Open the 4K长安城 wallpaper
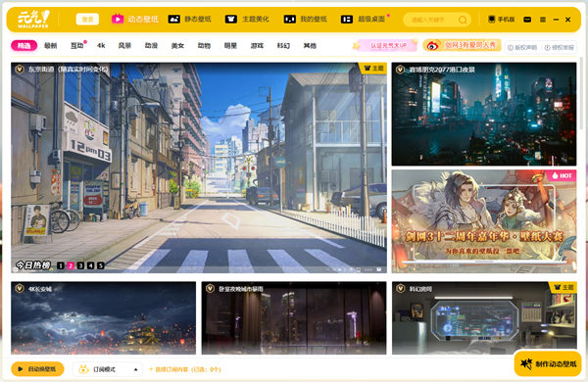The image size is (588, 382). pyautogui.click(x=103, y=318)
